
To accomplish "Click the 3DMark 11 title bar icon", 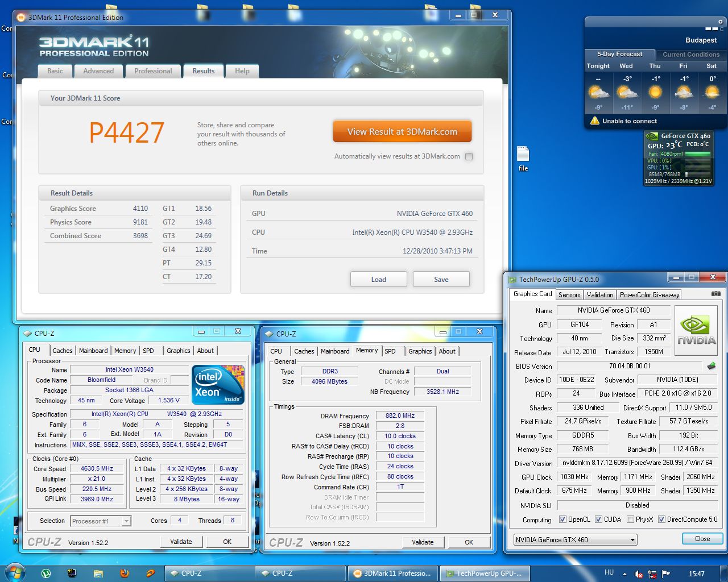I will coord(21,17).
